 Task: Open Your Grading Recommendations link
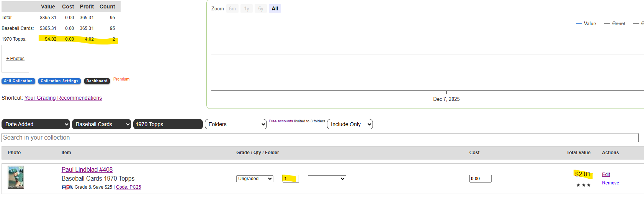click(x=63, y=98)
